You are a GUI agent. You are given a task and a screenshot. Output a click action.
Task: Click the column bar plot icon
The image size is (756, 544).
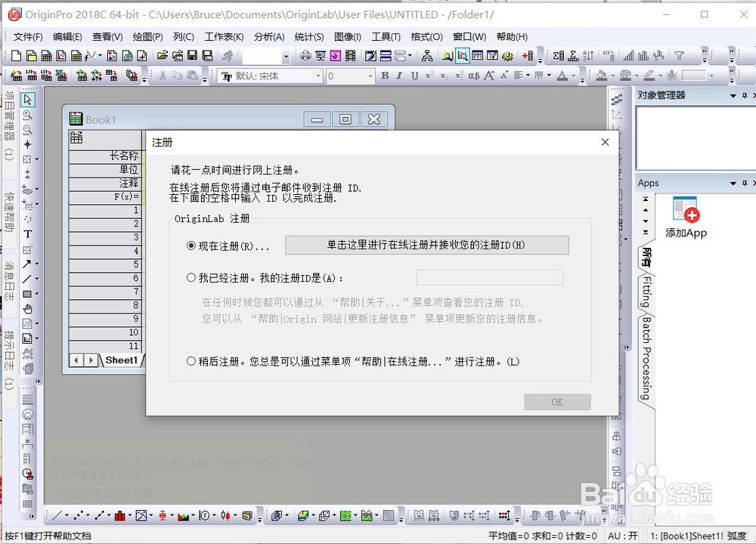tap(119, 515)
